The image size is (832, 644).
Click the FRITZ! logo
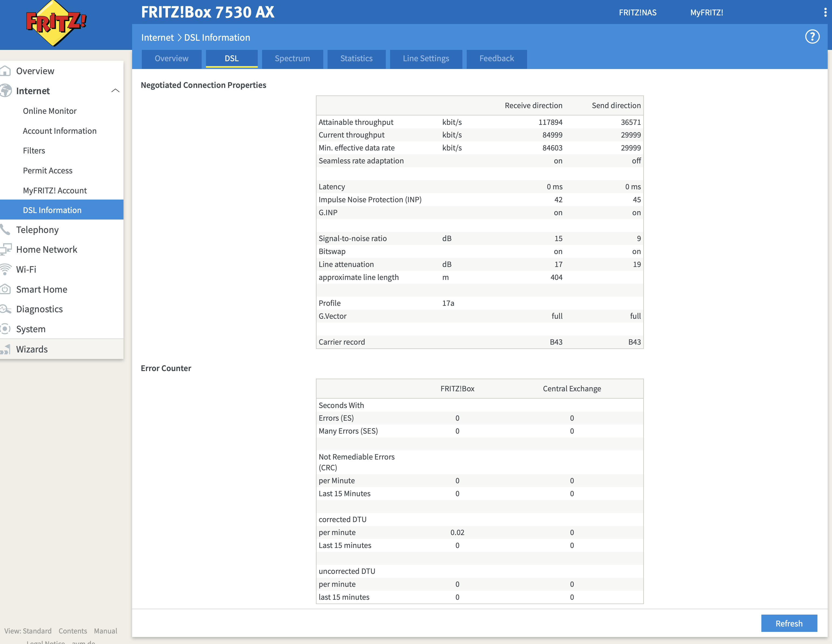(x=56, y=23)
